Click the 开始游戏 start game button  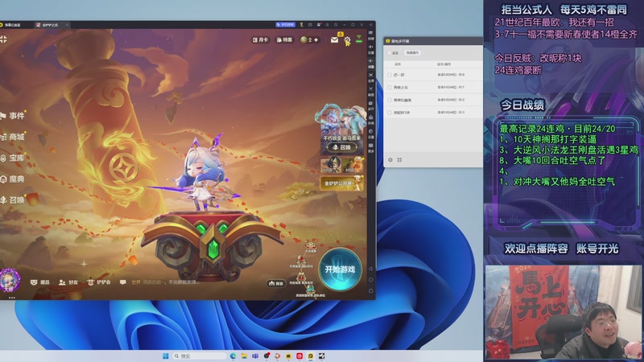(x=340, y=269)
